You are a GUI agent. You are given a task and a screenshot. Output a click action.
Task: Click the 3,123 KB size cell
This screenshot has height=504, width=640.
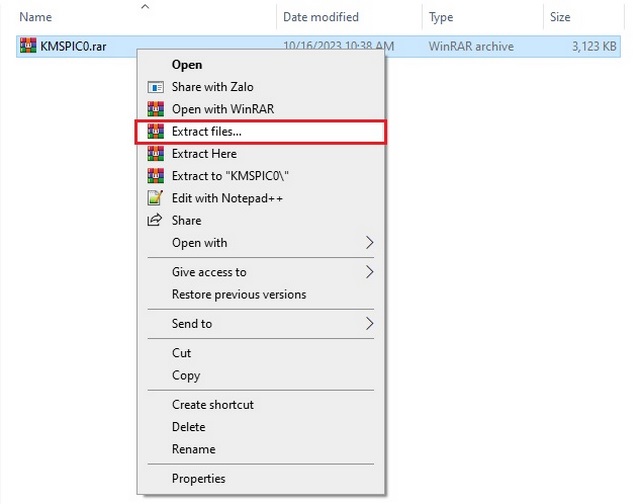[x=594, y=47]
